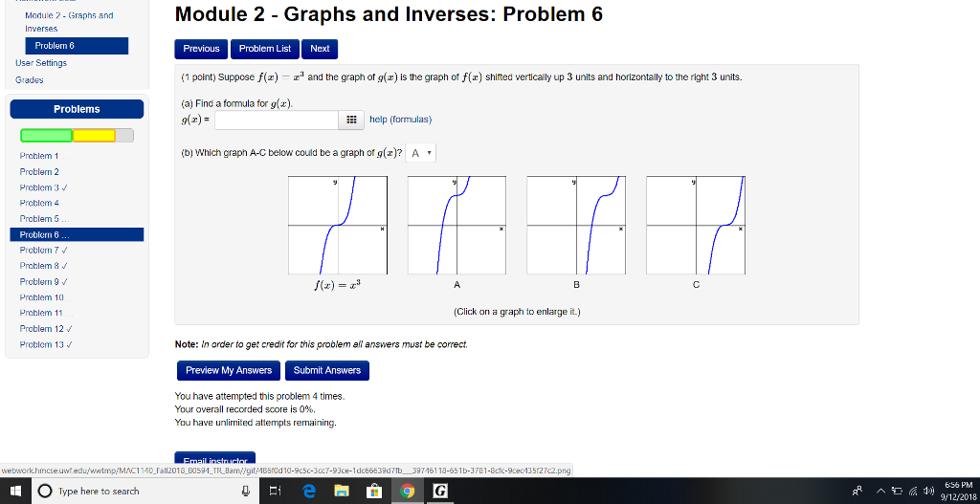Enlarge graph C
This screenshot has width=980, height=504.
tap(696, 225)
